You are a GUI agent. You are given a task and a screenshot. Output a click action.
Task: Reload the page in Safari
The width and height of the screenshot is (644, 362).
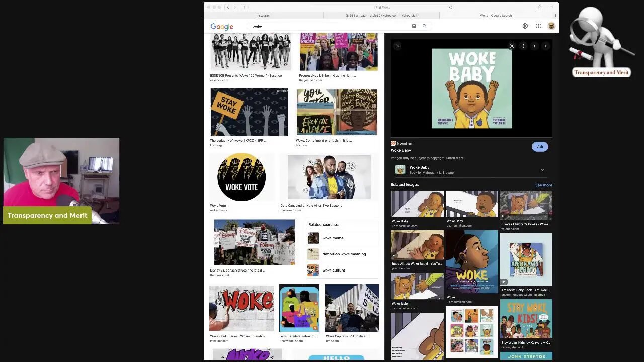(450, 7)
